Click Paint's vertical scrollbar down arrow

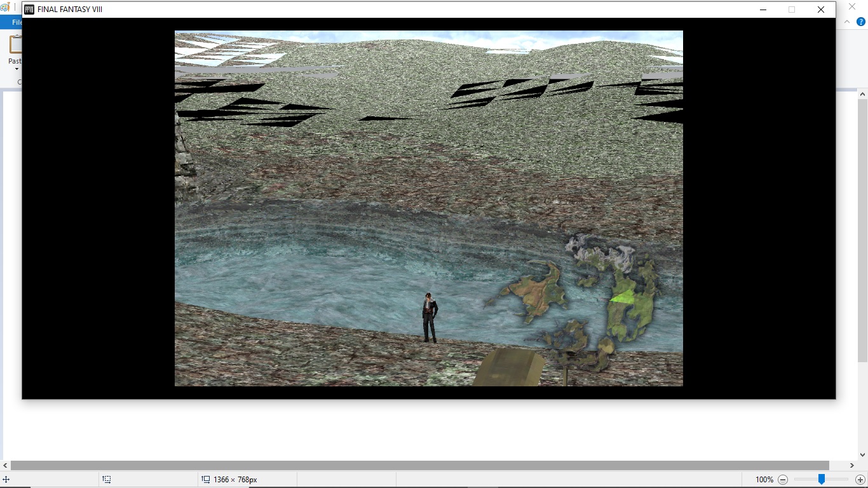pyautogui.click(x=862, y=455)
